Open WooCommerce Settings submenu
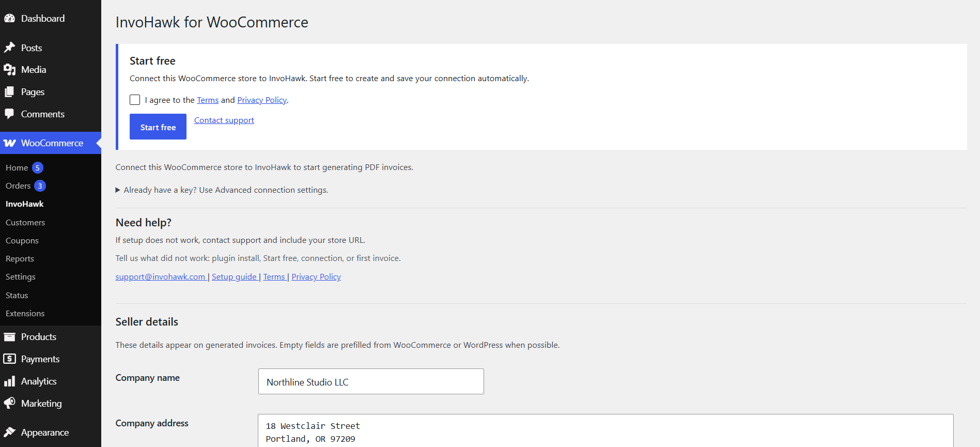 coord(21,277)
